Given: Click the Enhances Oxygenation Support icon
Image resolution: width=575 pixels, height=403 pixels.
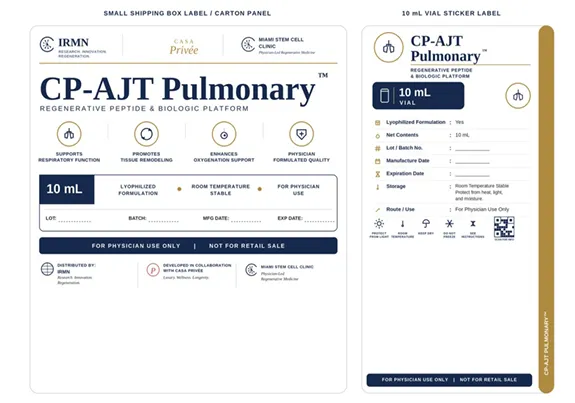Looking at the screenshot, I should click(224, 134).
